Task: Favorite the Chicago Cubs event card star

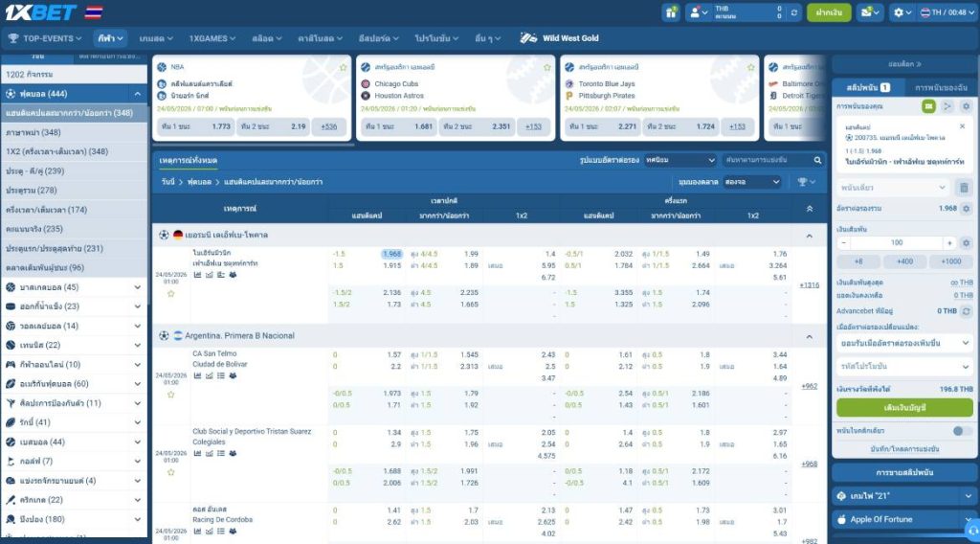Action: [547, 68]
